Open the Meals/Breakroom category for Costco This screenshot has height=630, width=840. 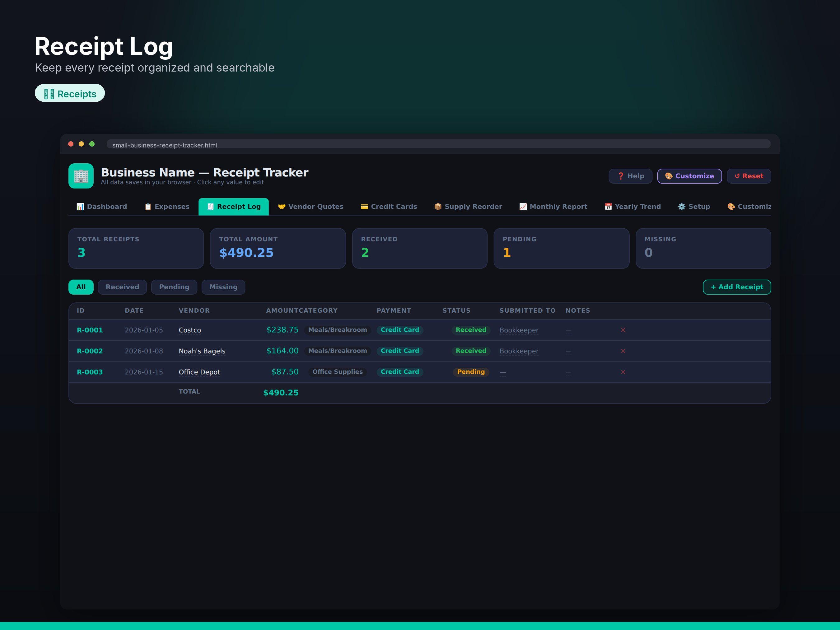pos(338,329)
